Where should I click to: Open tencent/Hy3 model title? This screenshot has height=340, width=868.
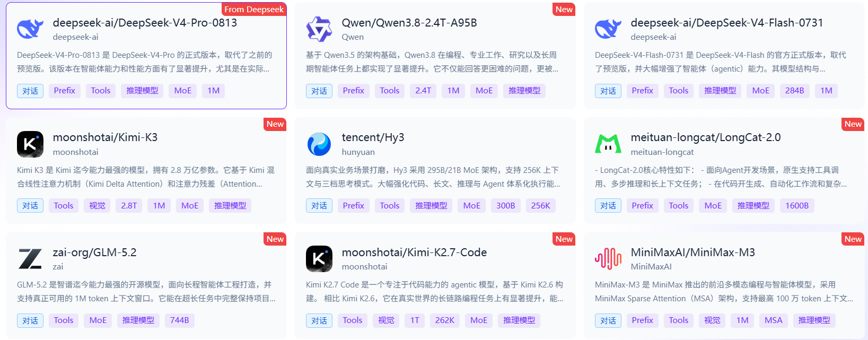[373, 137]
